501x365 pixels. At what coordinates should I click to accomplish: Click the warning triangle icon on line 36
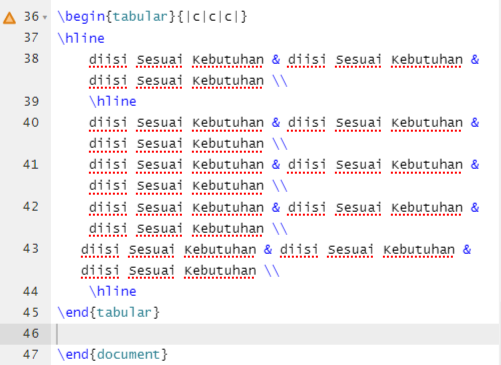coord(9,18)
